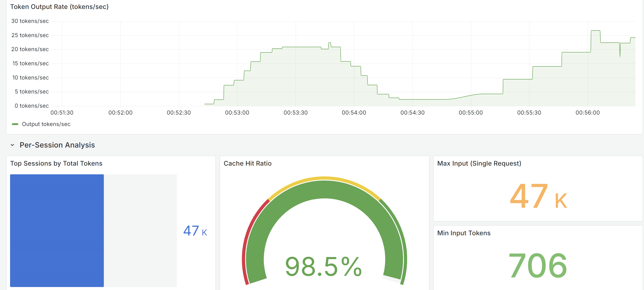Click the 10 tokens/sec axis label
Screen dimensions: 644x290
[30, 78]
